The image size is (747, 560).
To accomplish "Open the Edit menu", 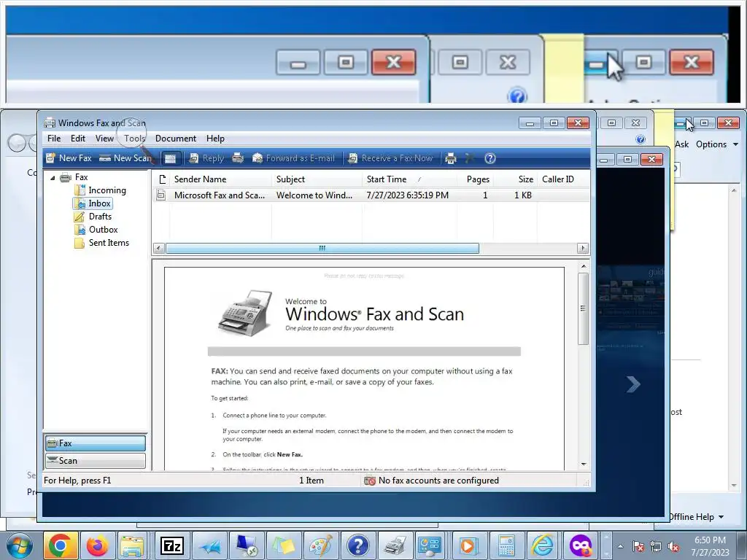I will click(x=77, y=139).
